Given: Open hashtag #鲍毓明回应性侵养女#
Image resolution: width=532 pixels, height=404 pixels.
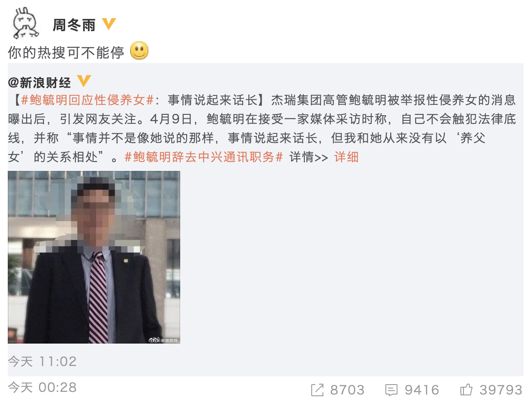Looking at the screenshot, I should [88, 101].
